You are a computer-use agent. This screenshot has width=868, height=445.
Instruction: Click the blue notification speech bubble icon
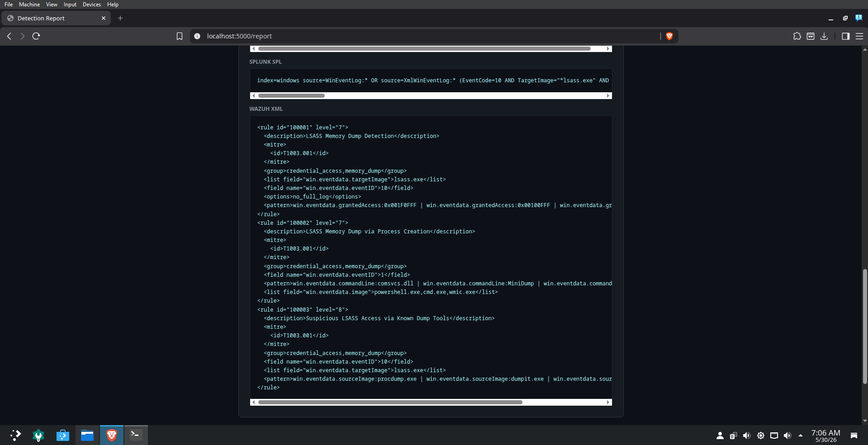[859, 18]
